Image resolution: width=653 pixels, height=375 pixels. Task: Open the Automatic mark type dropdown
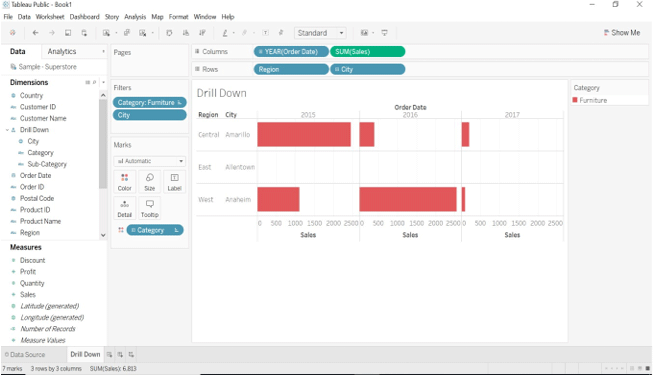pyautogui.click(x=150, y=161)
